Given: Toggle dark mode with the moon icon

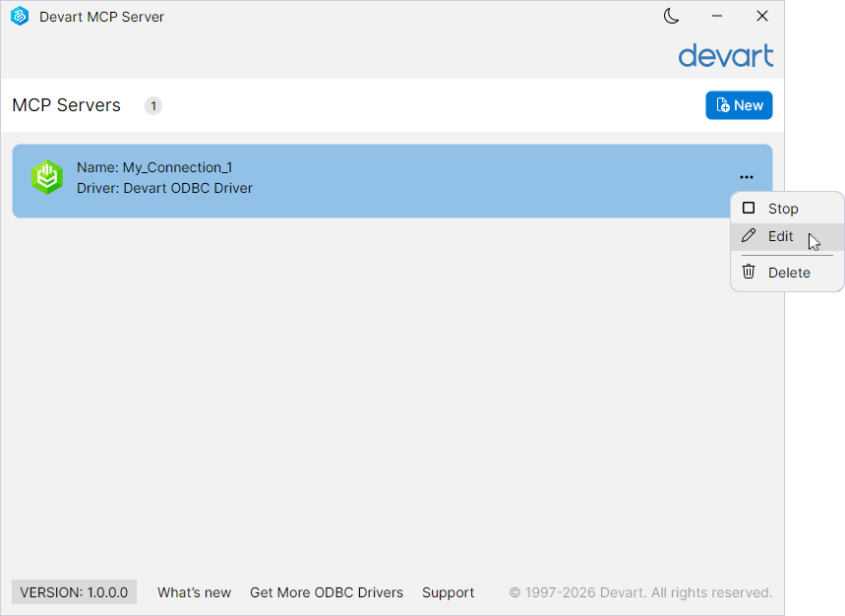Looking at the screenshot, I should click(x=671, y=16).
